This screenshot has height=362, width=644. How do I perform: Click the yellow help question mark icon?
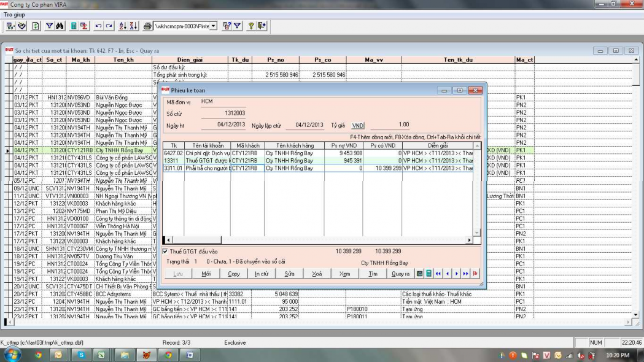(250, 26)
